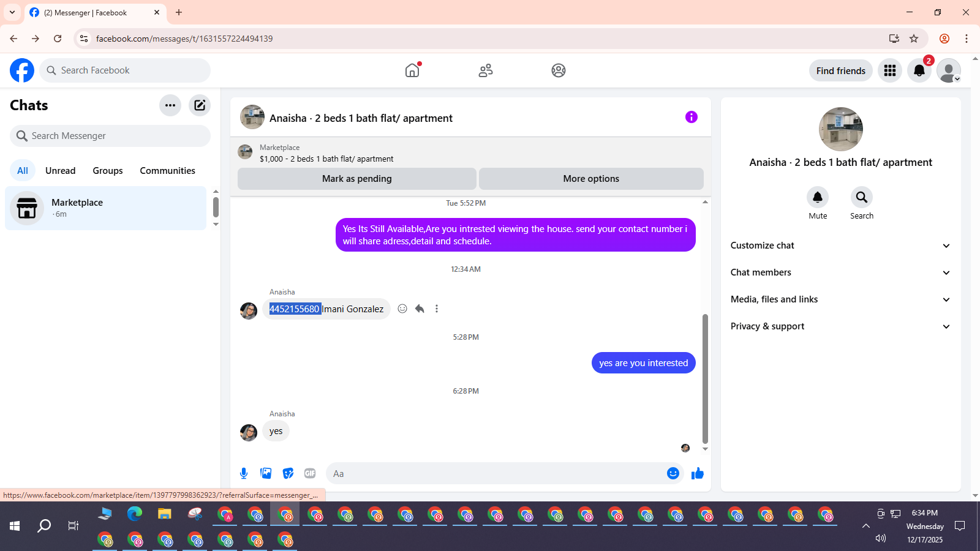Click the 'yes are you interested' message
This screenshot has height=551, width=980.
pos(644,362)
